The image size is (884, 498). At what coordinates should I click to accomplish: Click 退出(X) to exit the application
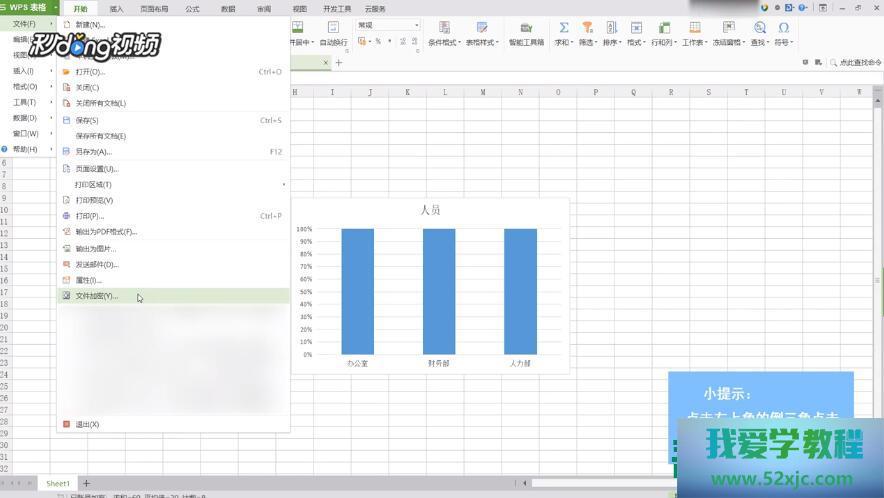click(87, 424)
